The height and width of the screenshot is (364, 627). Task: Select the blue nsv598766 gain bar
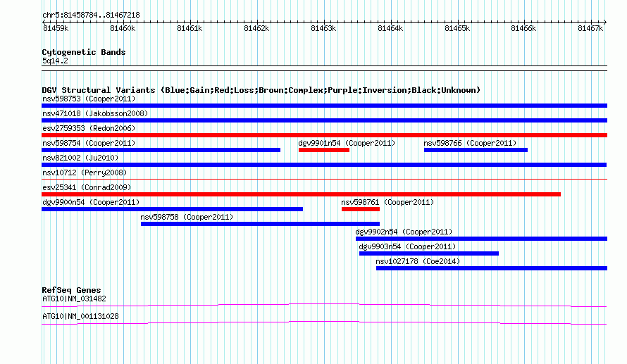pyautogui.click(x=476, y=150)
